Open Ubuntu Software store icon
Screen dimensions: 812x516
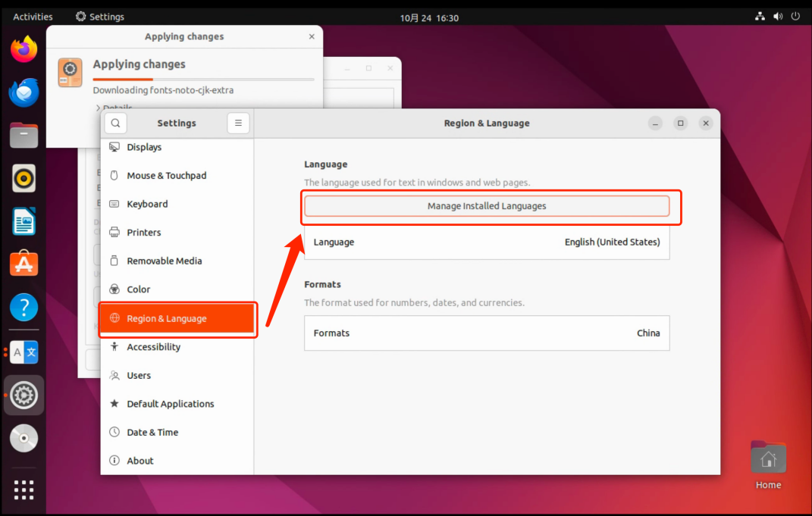click(x=24, y=264)
